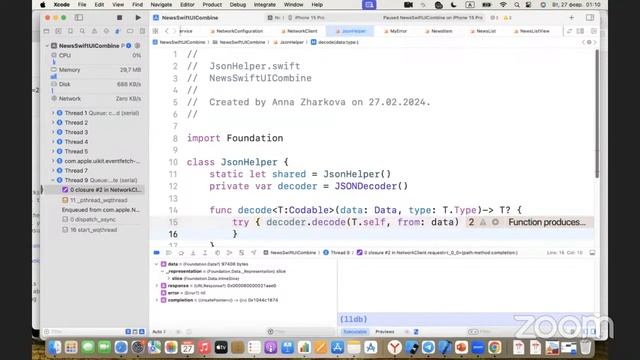Expand Thread 3 disclosure arrow
This screenshot has width=640, height=360.
pos(53,132)
